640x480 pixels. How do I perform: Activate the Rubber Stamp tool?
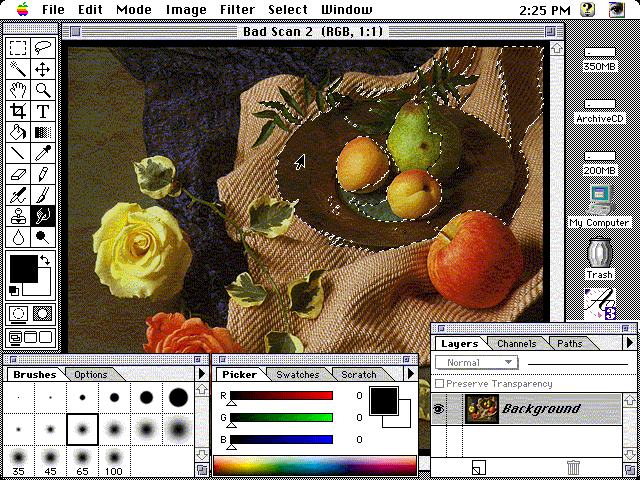click(18, 215)
